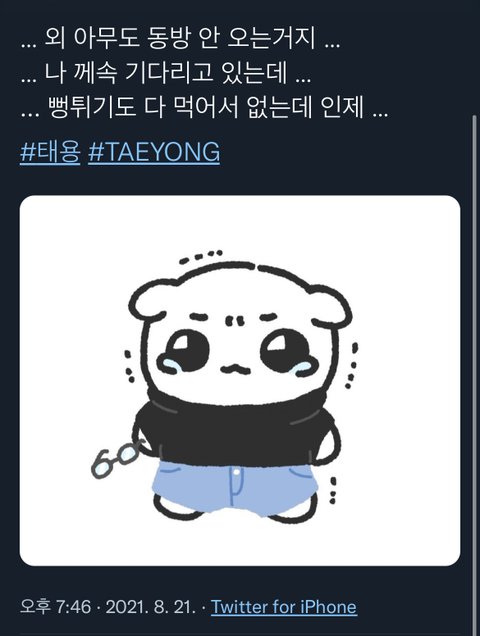The image size is (480, 636).
Task: Open the attached crying character image
Action: tap(240, 380)
